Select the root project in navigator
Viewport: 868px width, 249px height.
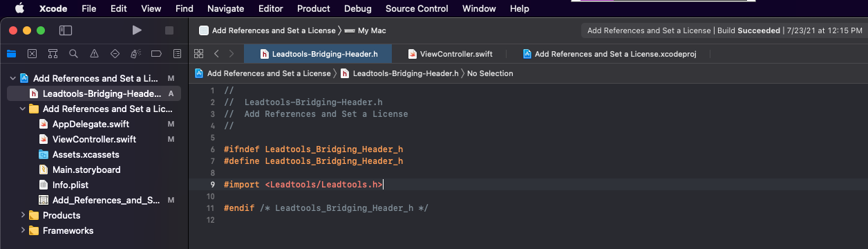[94, 78]
